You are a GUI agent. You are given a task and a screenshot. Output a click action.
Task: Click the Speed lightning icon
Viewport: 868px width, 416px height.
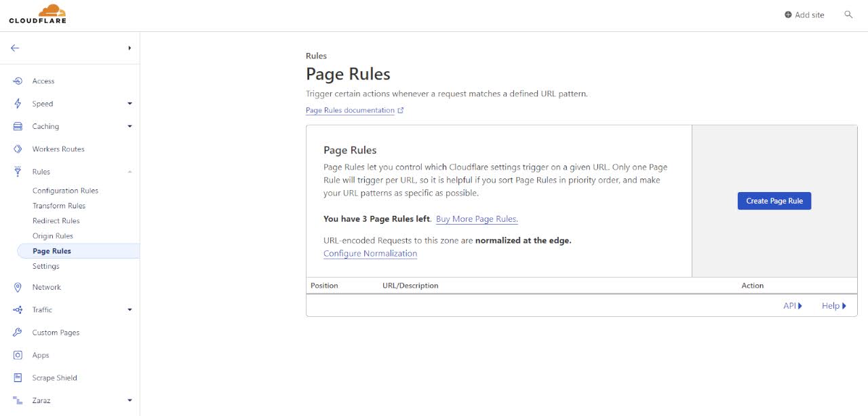[18, 104]
